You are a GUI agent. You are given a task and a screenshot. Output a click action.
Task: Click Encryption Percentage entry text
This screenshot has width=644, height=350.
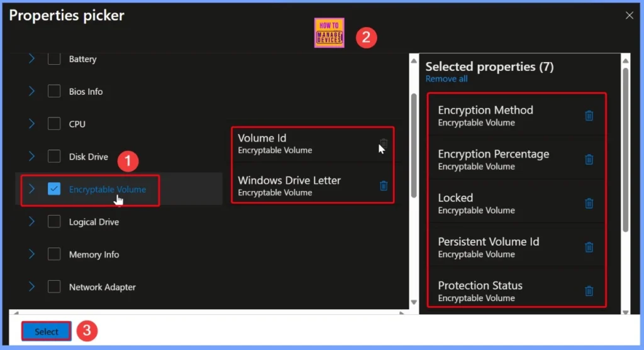(x=493, y=154)
